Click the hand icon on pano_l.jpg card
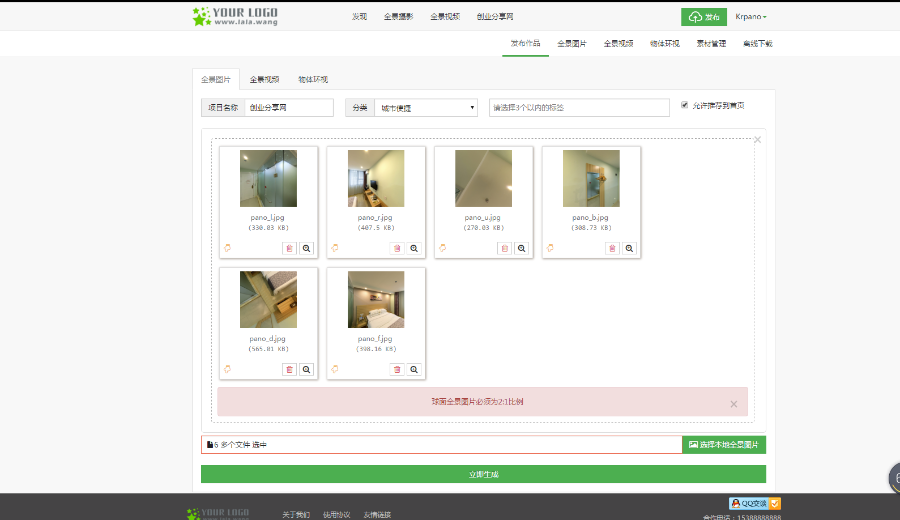 227,248
